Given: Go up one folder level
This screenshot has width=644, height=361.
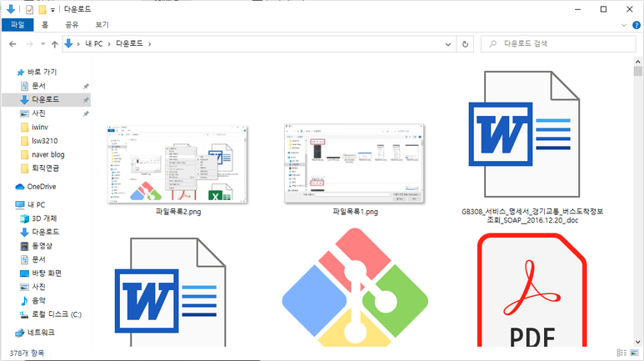Looking at the screenshot, I should tap(54, 44).
